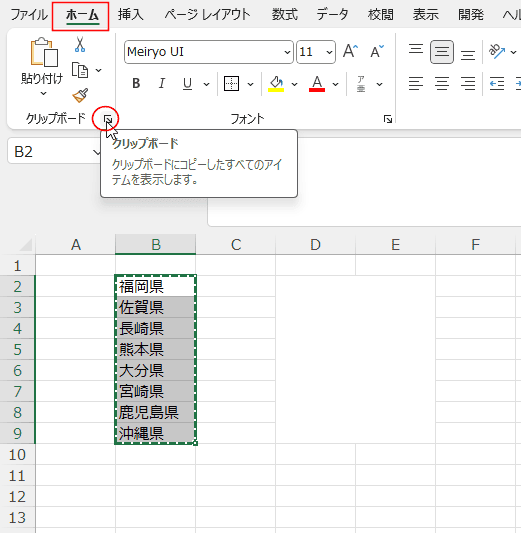Apply the yellow fill color
Viewport: 521px width, 533px height.
tap(276, 84)
